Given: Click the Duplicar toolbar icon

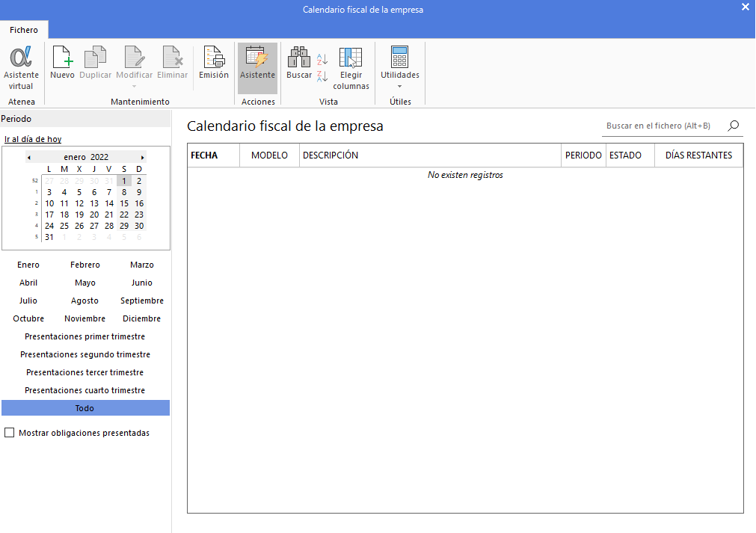Looking at the screenshot, I should pos(96,63).
